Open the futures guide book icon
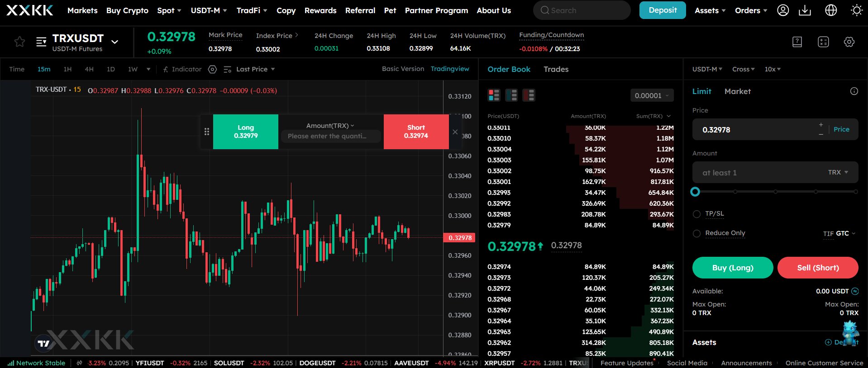Image resolution: width=868 pixels, height=368 pixels. click(797, 42)
